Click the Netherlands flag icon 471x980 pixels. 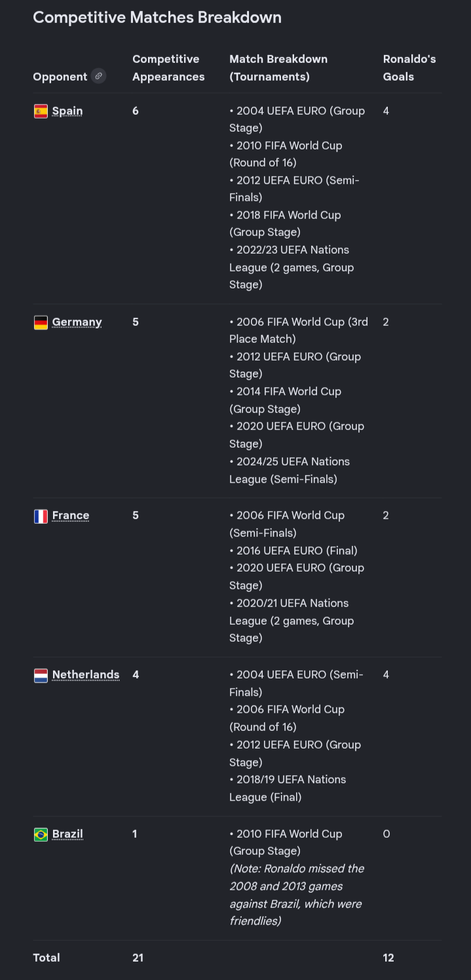tap(41, 675)
